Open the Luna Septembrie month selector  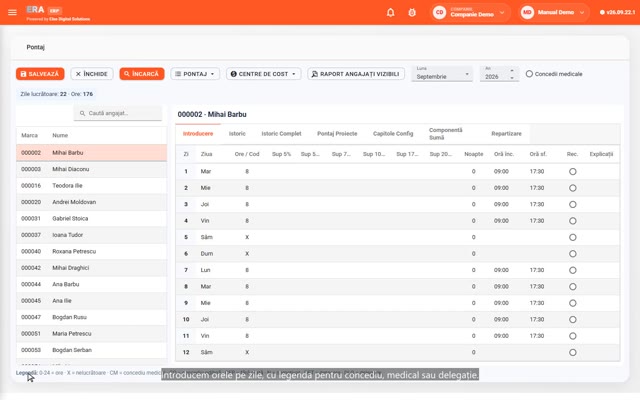point(442,73)
